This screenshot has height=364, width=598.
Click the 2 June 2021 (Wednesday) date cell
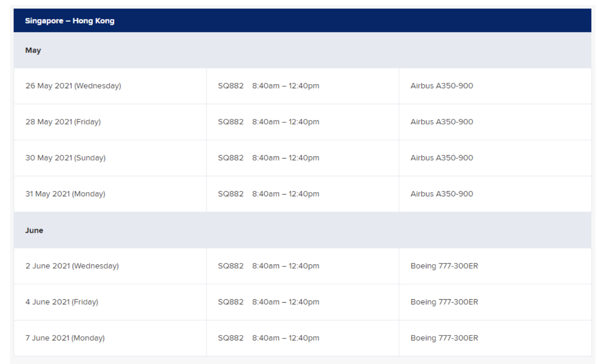pos(110,266)
